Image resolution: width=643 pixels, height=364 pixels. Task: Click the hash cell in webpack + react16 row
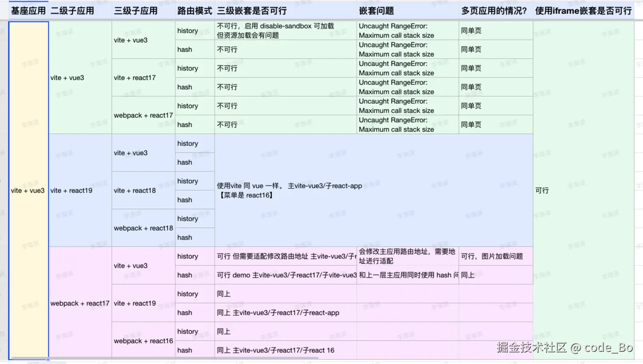pos(195,350)
